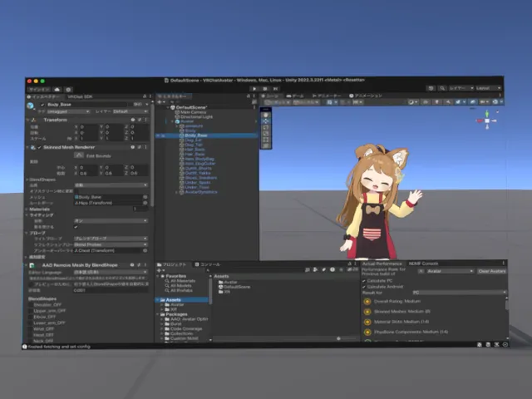532x399 pixels.
Task: Toggle Body_Base active checkbox in Inspector
Action: [42, 105]
